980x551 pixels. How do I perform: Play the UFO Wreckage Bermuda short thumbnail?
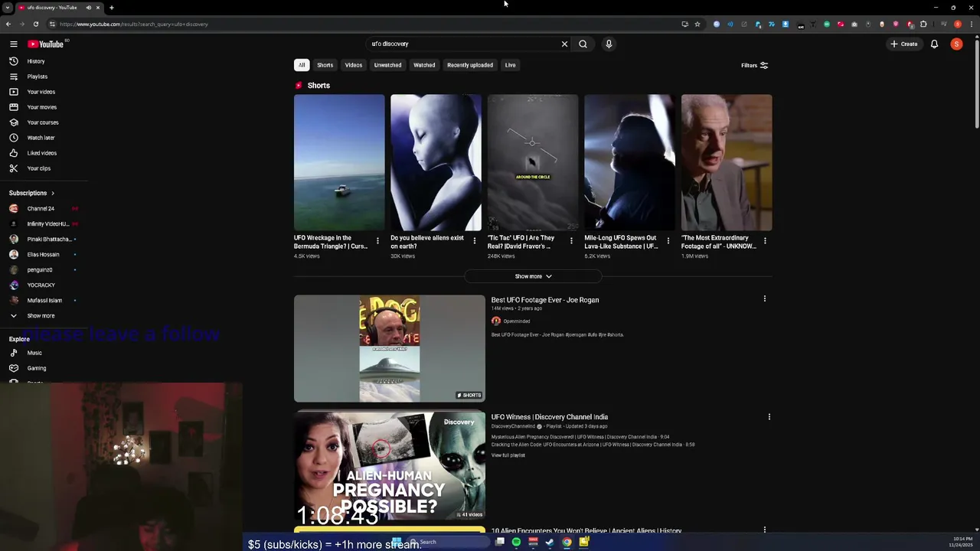click(339, 162)
